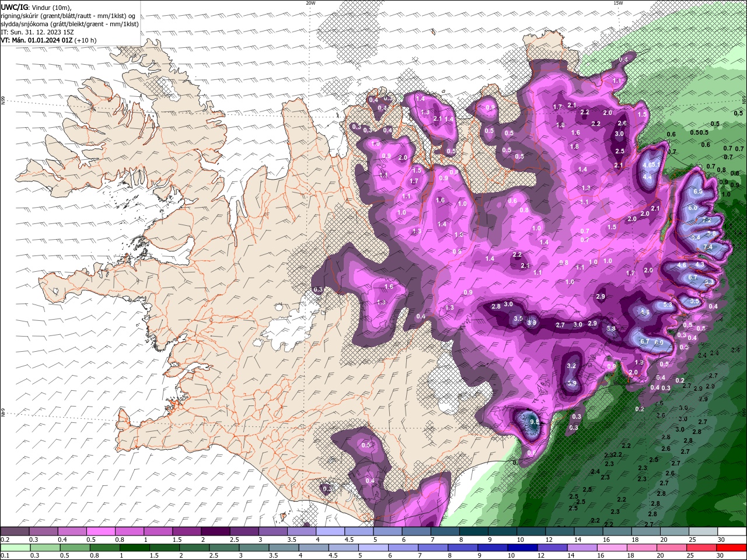The height and width of the screenshot is (560, 747).
Task: Select the white snow swatch at 30
Action: point(732,531)
